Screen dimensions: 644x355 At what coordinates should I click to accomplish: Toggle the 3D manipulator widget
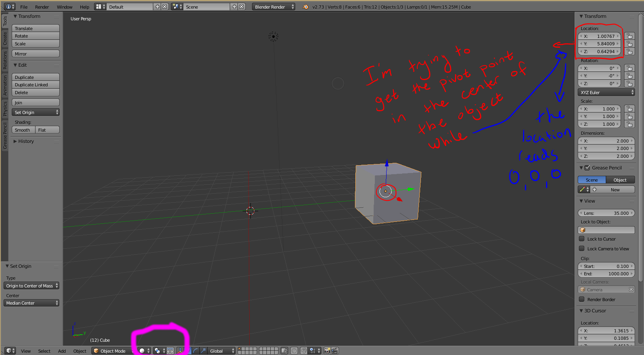pos(180,351)
